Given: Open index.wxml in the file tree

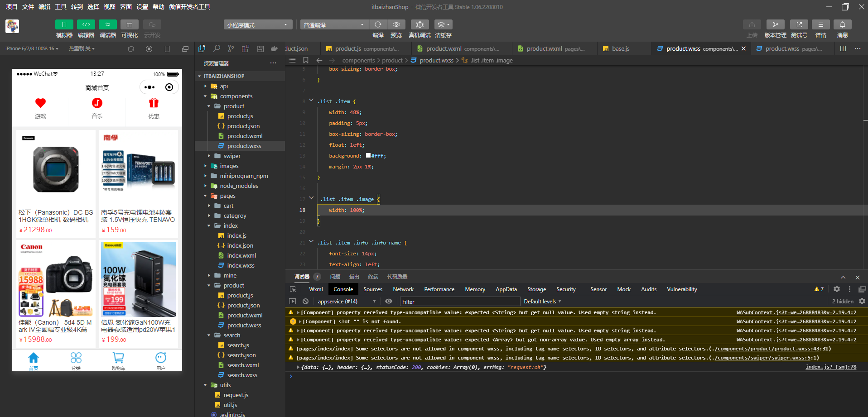Looking at the screenshot, I should point(241,255).
